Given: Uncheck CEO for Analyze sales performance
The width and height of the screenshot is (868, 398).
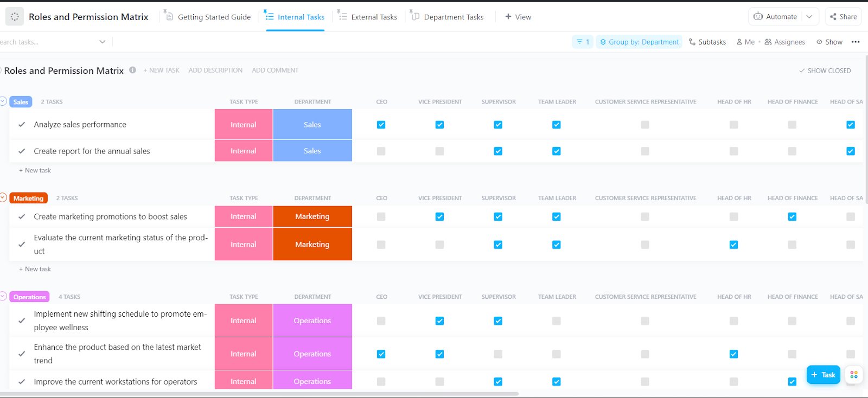Looking at the screenshot, I should click(x=381, y=125).
